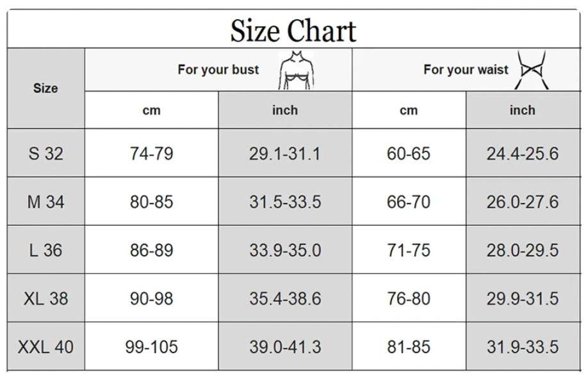Select the M 34 size row label

tap(45, 202)
